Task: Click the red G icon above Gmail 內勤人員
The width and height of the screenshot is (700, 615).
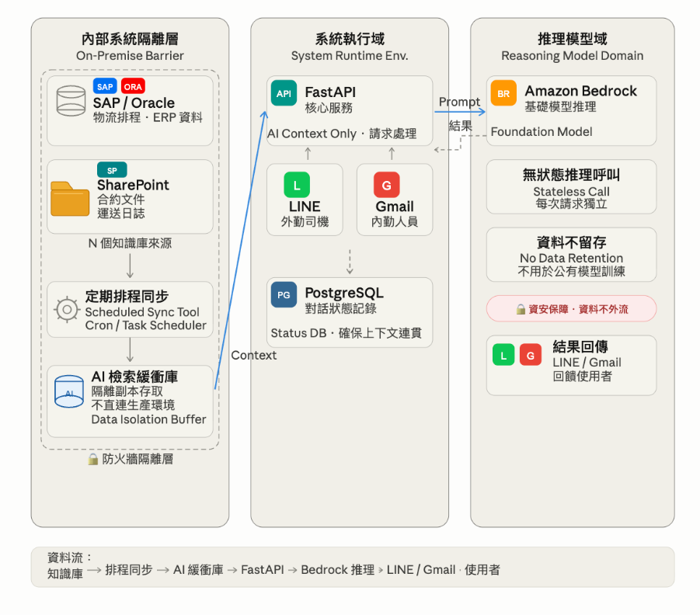Action: click(x=387, y=185)
